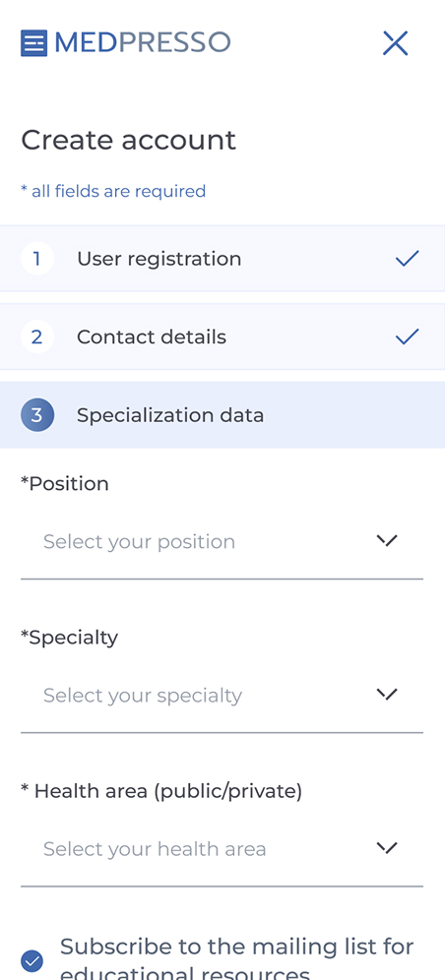Image resolution: width=445 pixels, height=980 pixels.
Task: Expand the Health area dropdown arrow
Action: (387, 848)
